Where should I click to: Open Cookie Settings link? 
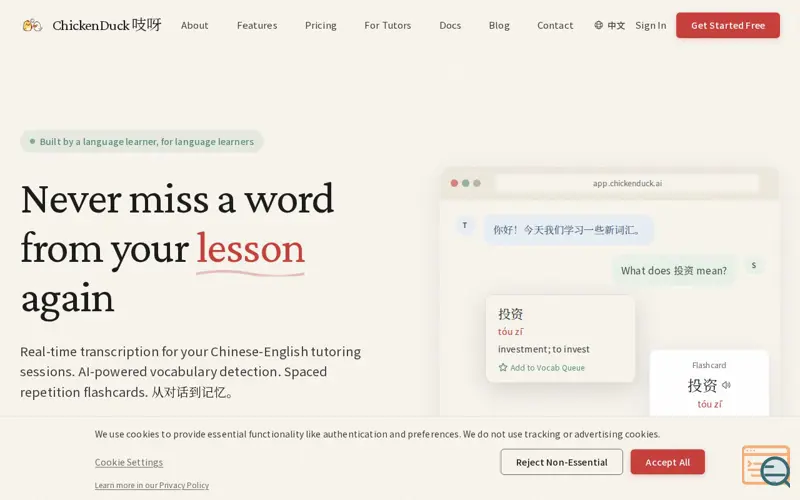129,462
